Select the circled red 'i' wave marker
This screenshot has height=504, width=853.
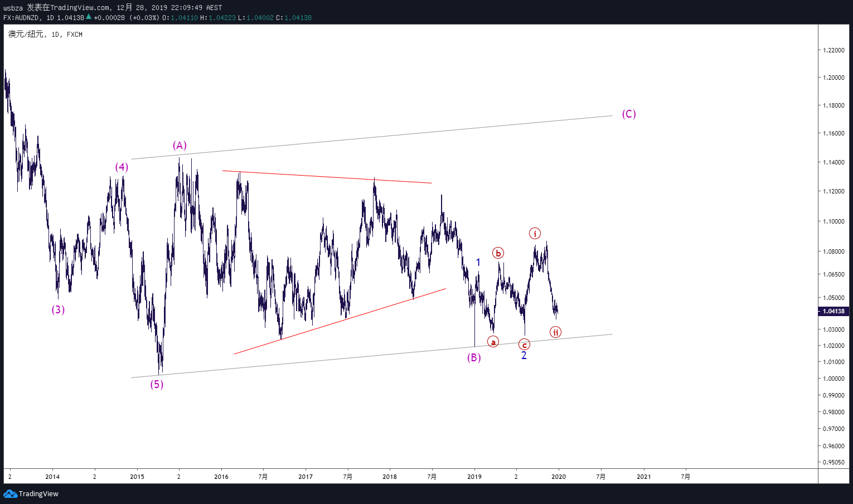pos(535,234)
